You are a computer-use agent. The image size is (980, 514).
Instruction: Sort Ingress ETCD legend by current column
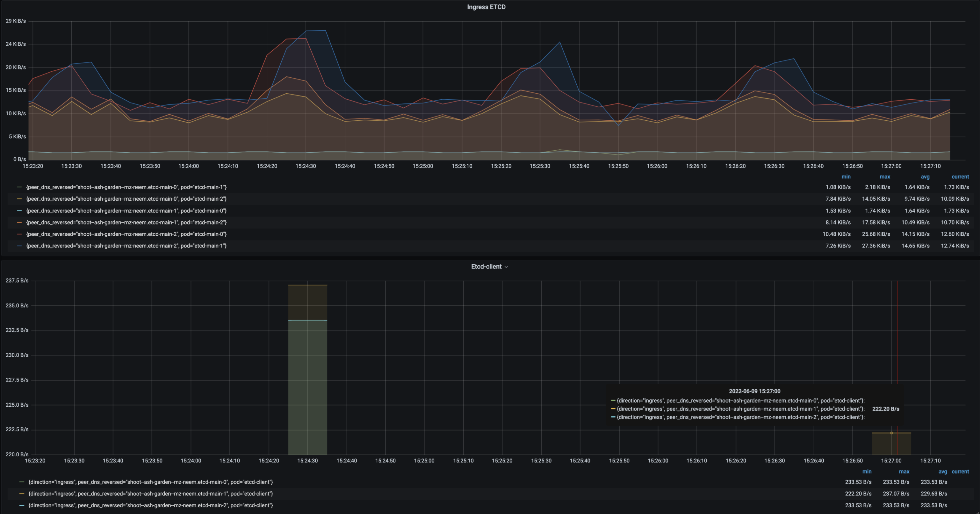(x=960, y=177)
